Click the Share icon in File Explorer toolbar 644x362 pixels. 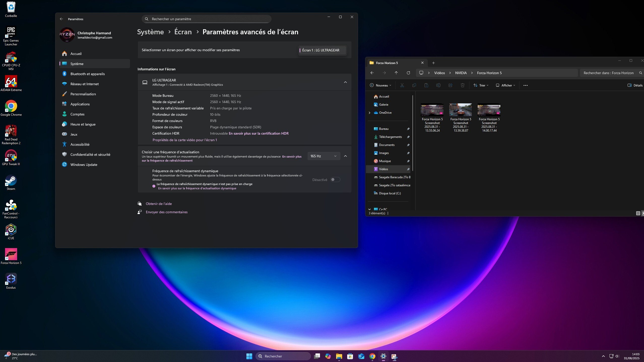(x=450, y=85)
